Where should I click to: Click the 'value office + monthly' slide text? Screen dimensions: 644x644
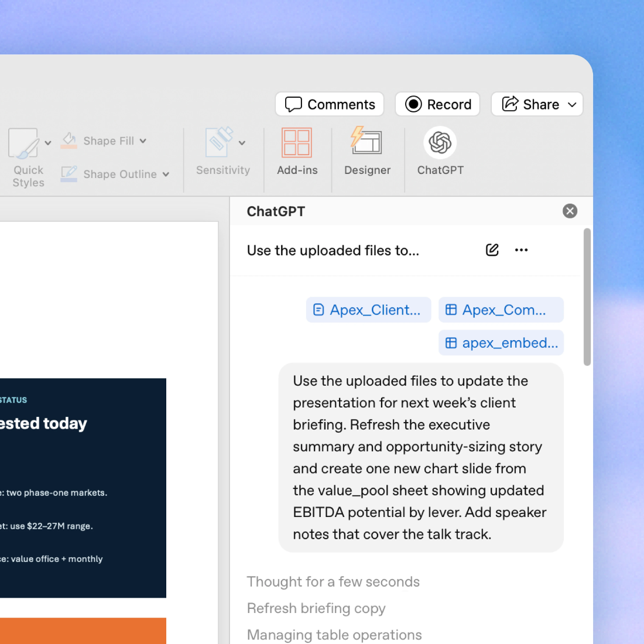tap(57, 559)
